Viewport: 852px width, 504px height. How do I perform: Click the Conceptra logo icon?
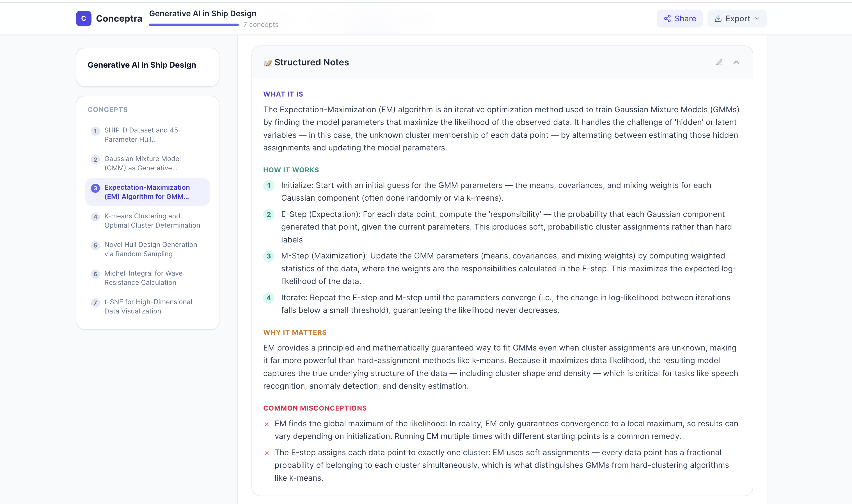point(84,18)
